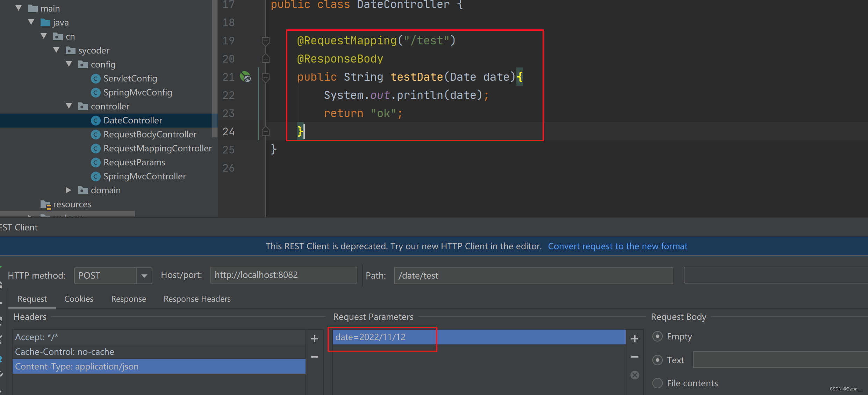This screenshot has width=868, height=395.
Task: Click the sycoder package icon
Action: [x=71, y=50]
